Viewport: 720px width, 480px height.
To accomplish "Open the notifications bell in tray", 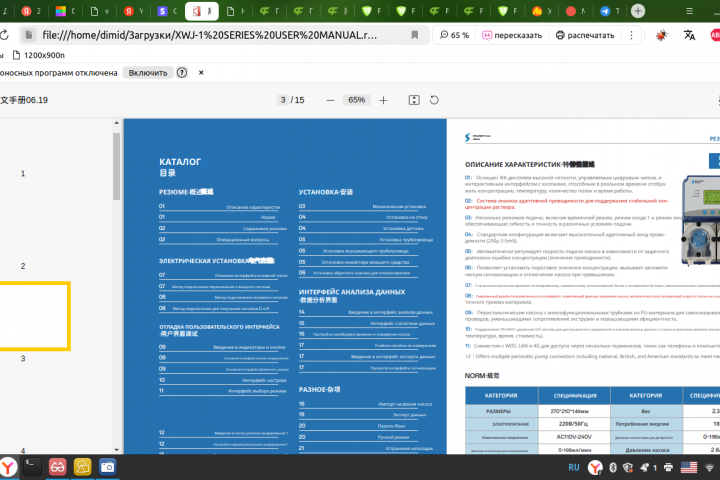I will click(645, 468).
